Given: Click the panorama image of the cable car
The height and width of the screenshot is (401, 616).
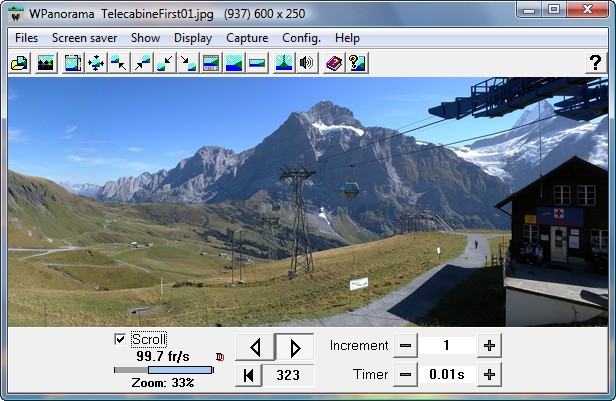Looking at the screenshot, I should 308,202.
